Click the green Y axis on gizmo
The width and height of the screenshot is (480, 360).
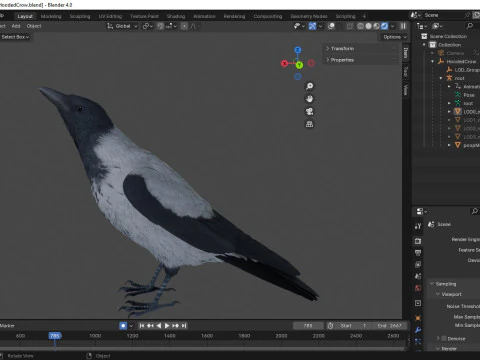pyautogui.click(x=299, y=65)
